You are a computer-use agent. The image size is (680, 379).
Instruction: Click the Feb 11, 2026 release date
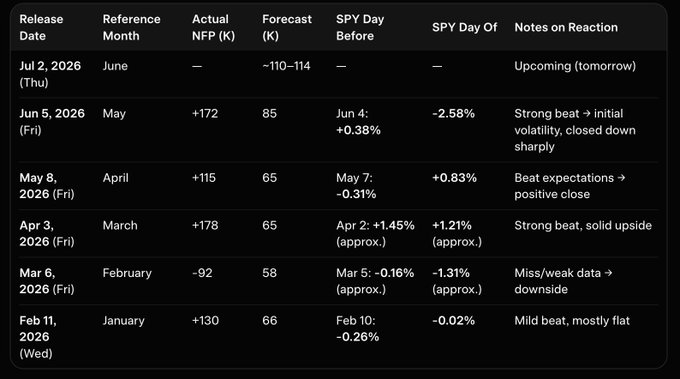point(38,337)
